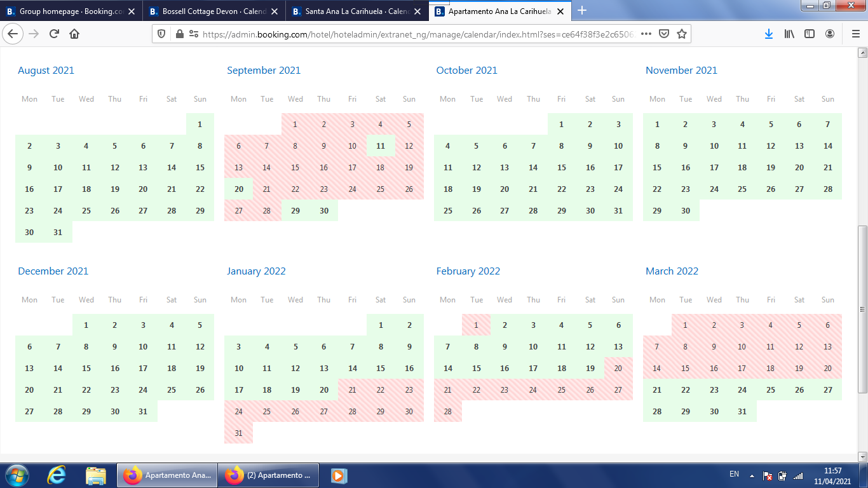Viewport: 868px width, 488px height.
Task: Show hidden system tray icons
Action: tap(752, 475)
